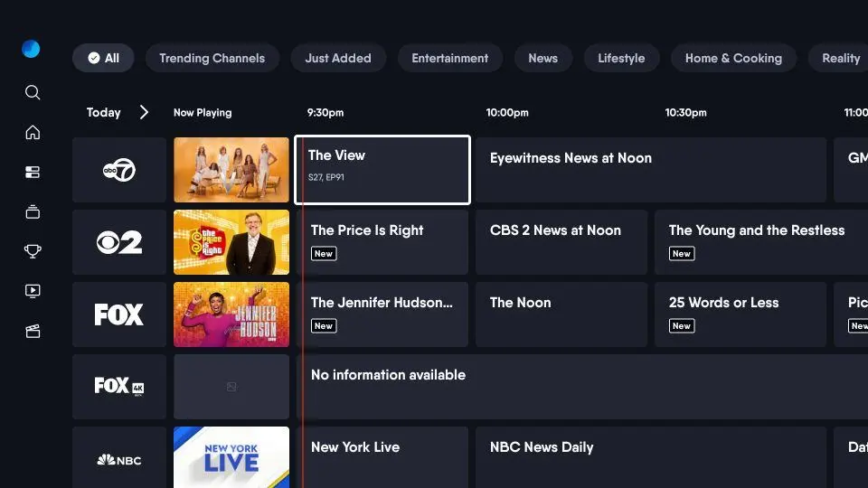Go to Home via sidebar icon
This screenshot has width=868, height=488.
(33, 133)
